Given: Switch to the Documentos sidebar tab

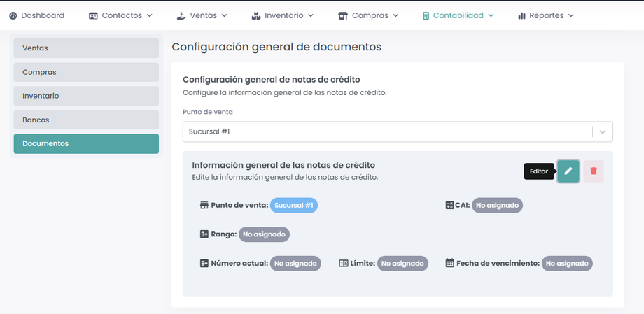Looking at the screenshot, I should pos(86,143).
